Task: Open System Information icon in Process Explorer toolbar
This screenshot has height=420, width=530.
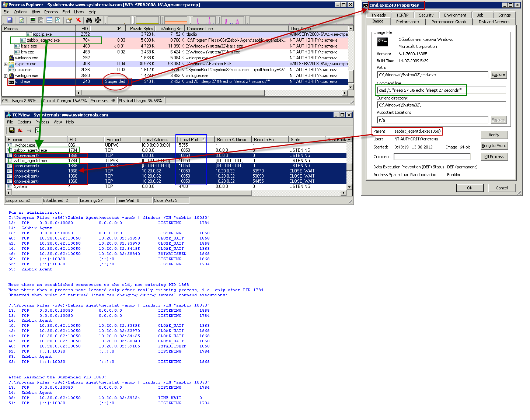Action: click(x=33, y=20)
